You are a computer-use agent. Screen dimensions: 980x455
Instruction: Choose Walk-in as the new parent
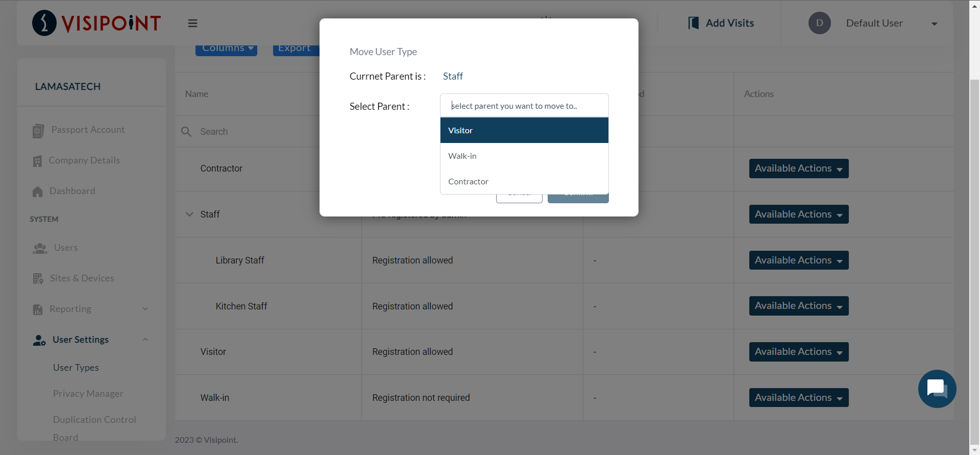point(524,156)
